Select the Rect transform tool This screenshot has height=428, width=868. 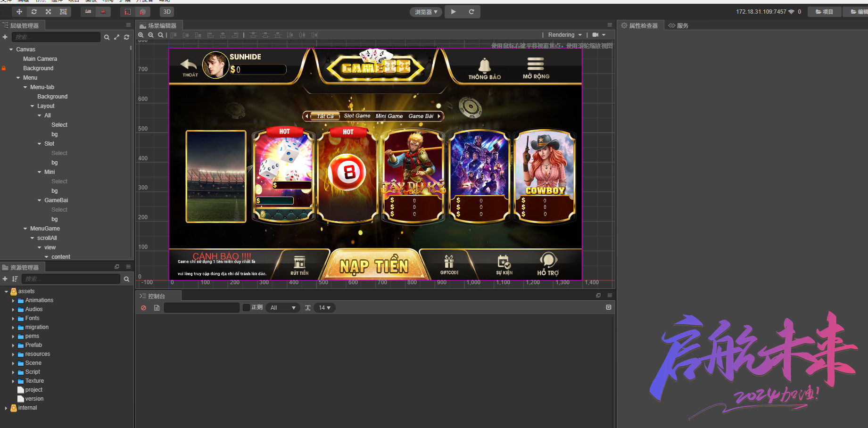63,12
